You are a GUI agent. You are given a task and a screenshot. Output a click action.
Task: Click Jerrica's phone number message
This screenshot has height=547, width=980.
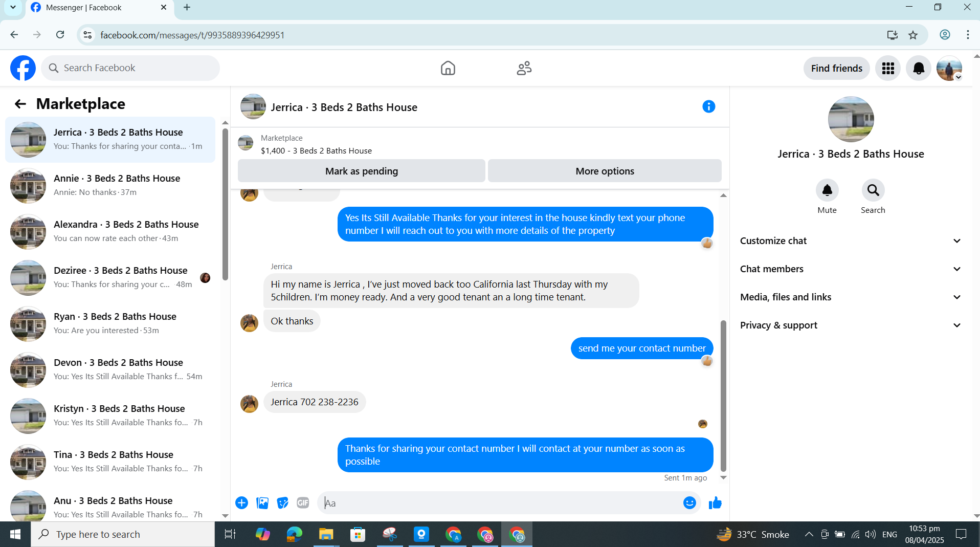pos(315,402)
